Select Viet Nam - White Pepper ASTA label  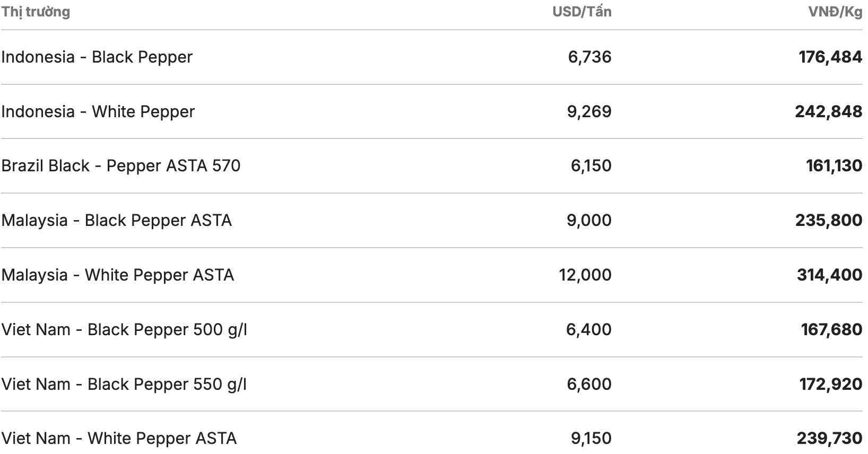point(119,438)
